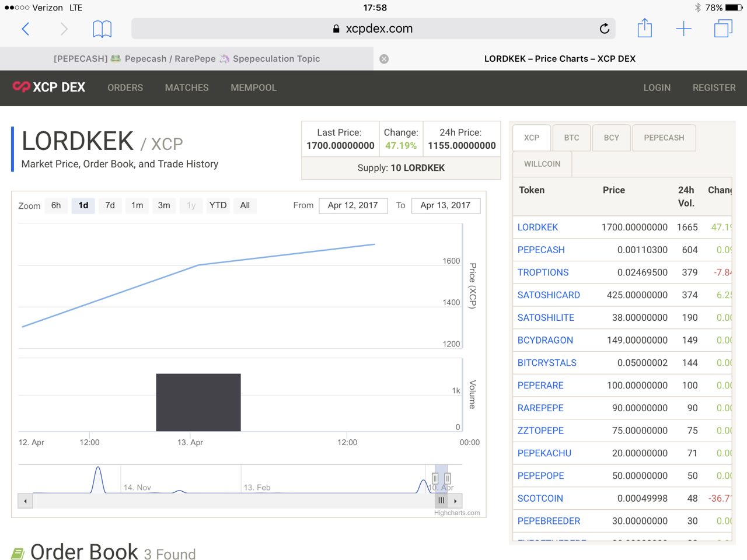Open the MEMPOOL menu item
The height and width of the screenshot is (560, 747).
tap(253, 87)
